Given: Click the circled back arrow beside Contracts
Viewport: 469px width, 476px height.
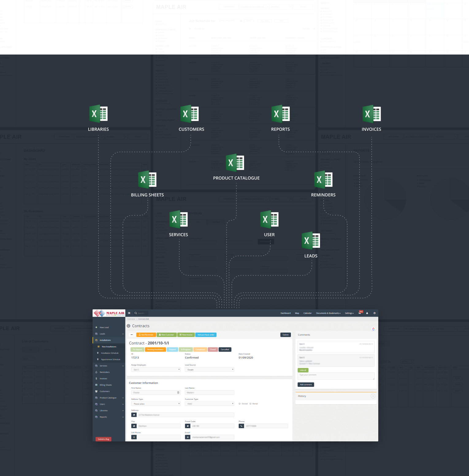Looking at the screenshot, I should pos(128,326).
